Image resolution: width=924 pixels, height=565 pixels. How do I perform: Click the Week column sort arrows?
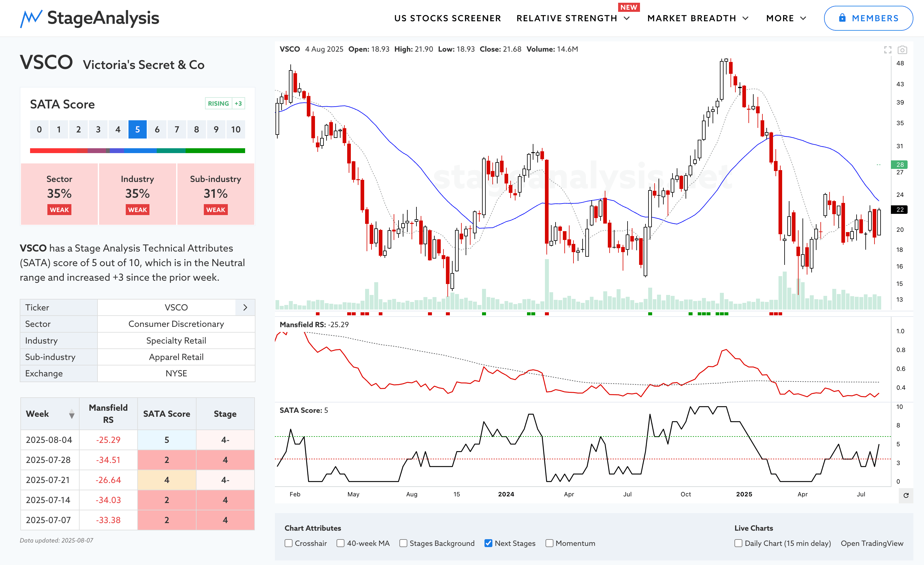click(x=72, y=414)
